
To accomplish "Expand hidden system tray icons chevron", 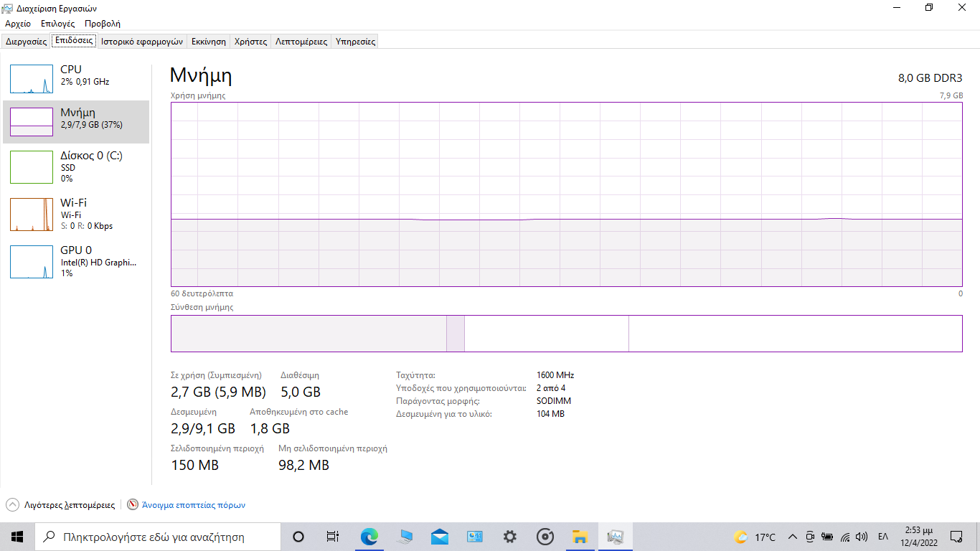I will pyautogui.click(x=793, y=537).
